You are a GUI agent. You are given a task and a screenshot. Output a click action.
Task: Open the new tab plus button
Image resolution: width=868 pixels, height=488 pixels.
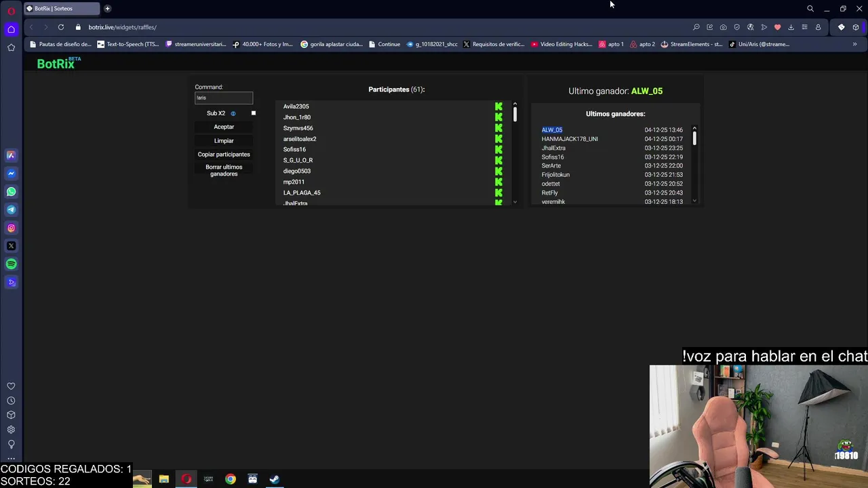(x=107, y=9)
